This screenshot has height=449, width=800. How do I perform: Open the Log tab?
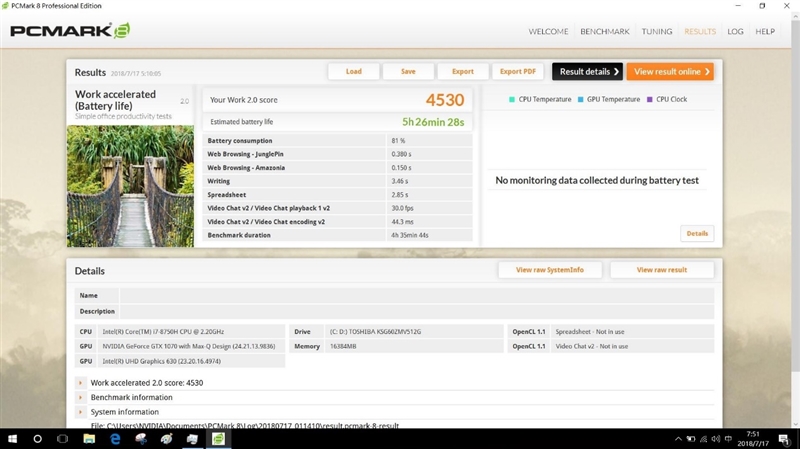[x=735, y=31]
